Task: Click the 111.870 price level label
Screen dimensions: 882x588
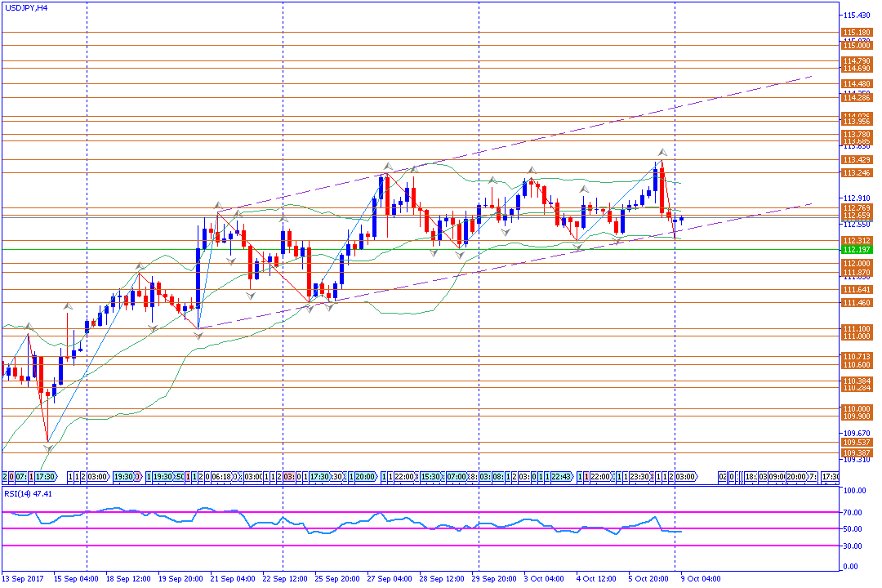Action: [857, 272]
